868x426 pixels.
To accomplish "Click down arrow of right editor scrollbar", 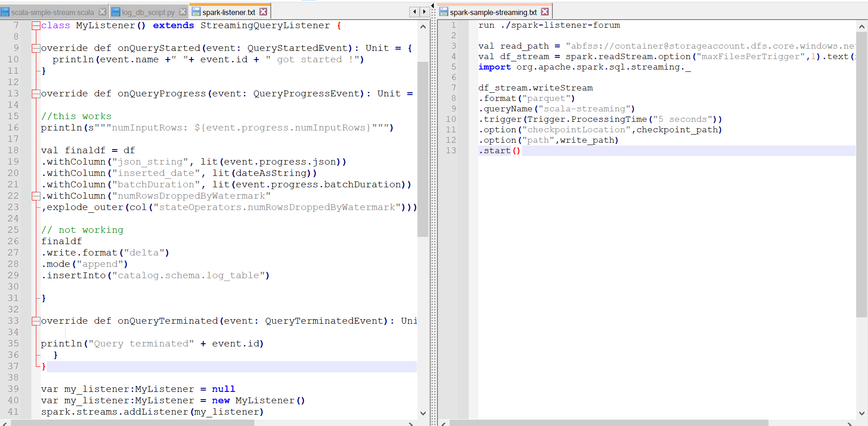I will pyautogui.click(x=861, y=413).
